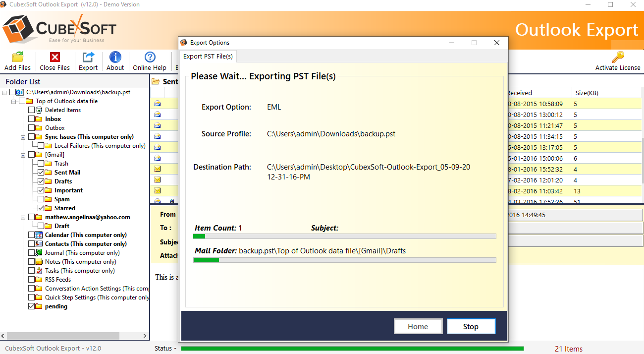Click the Spam folder icon

pyautogui.click(x=49, y=199)
